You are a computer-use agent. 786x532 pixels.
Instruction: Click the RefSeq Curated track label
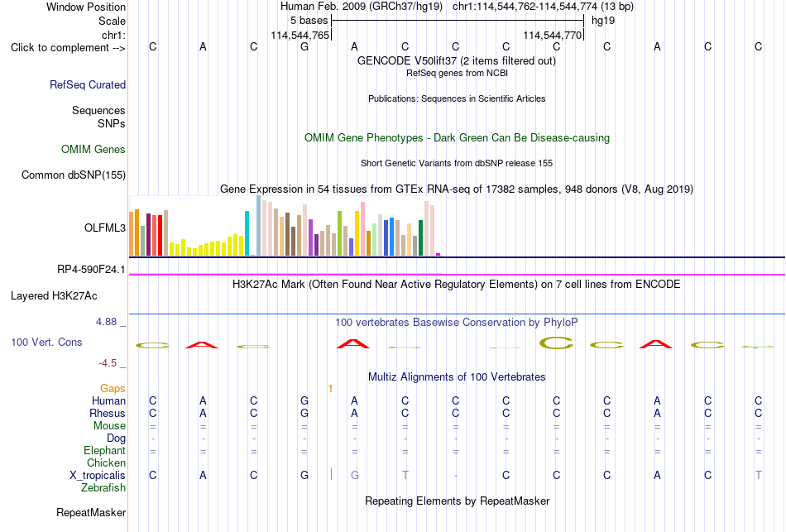[x=88, y=84]
